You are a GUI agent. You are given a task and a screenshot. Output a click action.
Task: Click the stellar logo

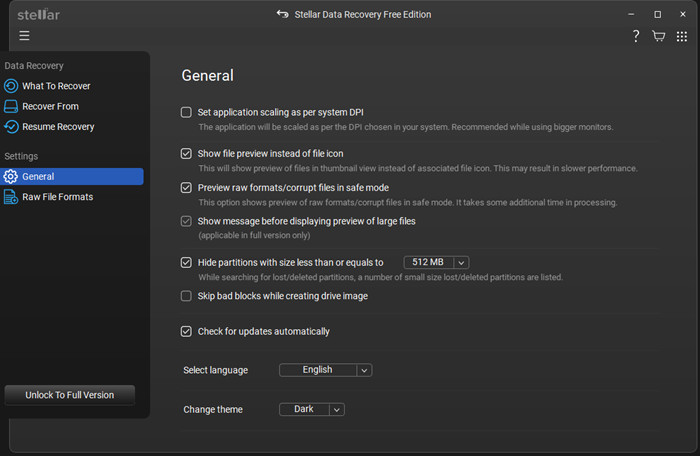pos(38,14)
